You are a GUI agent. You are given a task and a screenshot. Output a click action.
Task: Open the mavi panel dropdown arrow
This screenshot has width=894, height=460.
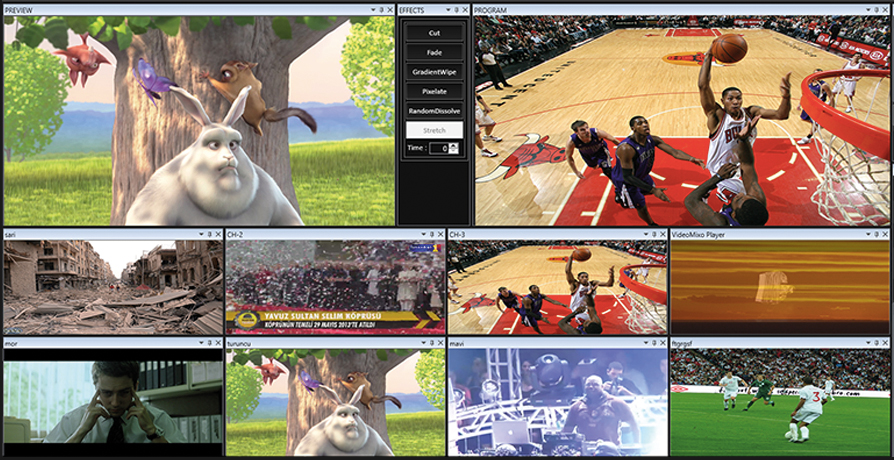[x=645, y=343]
